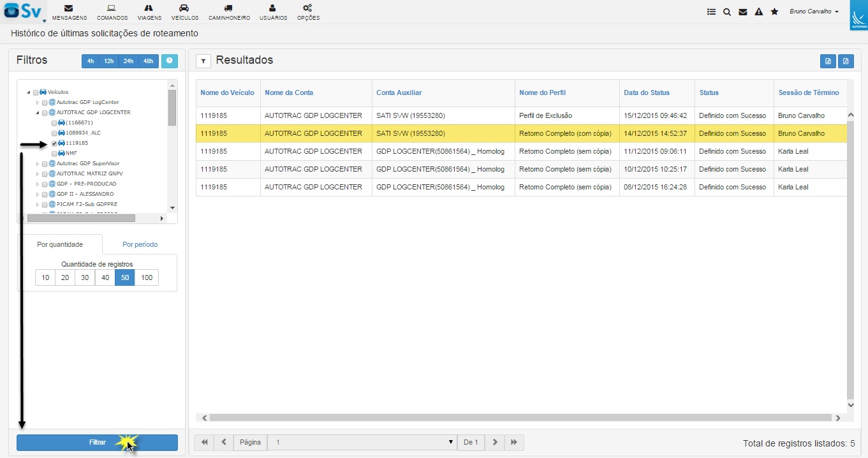The height and width of the screenshot is (458, 868).
Task: Expand the GDP - PRE-PRODUCAO node
Action: pos(38,184)
